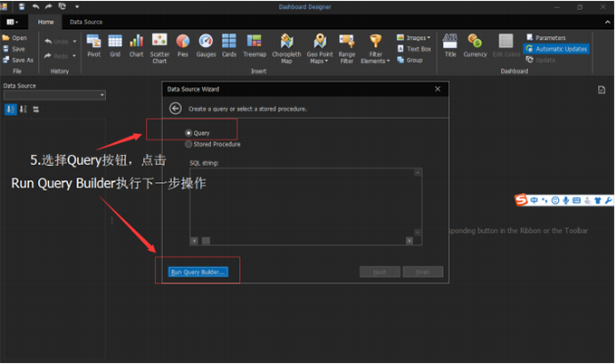The image size is (616, 364).
Task: Click SQL box vertical scrollbar up arrow
Action: 418,172
